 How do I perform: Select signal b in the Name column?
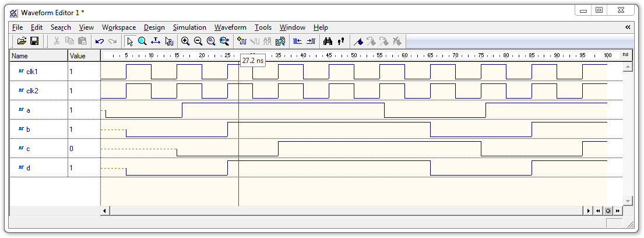click(29, 129)
